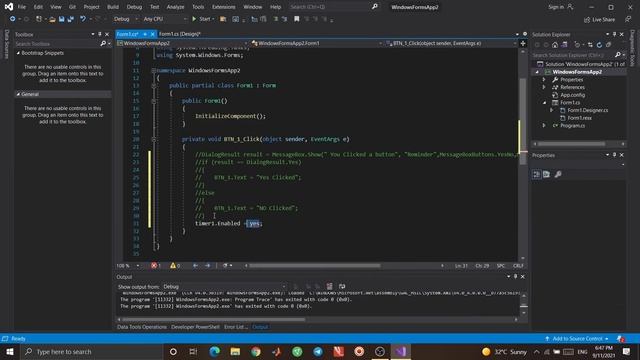Click the Alphabetical sort icon in Properties
The width and height of the screenshot is (640, 360).
pyautogui.click(x=547, y=175)
